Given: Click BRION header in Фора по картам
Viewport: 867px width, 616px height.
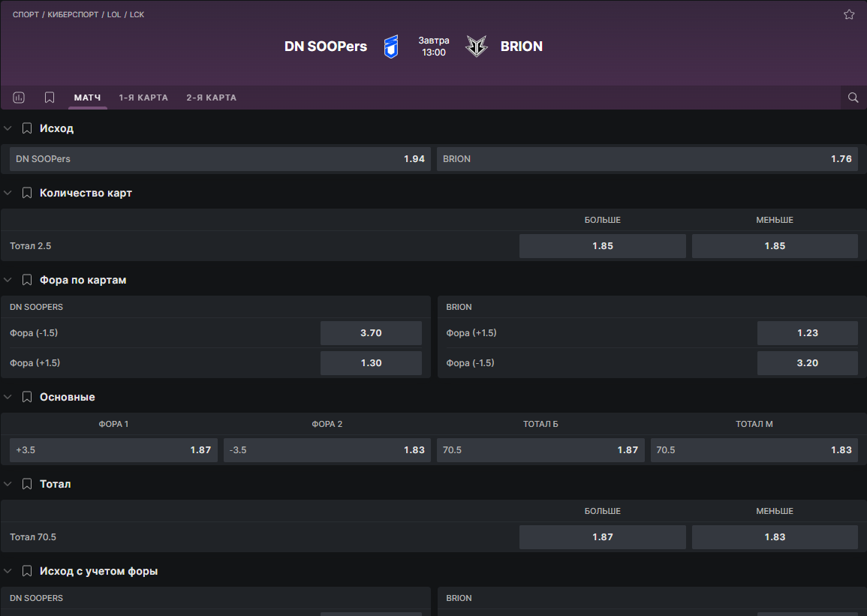Looking at the screenshot, I should click(459, 307).
